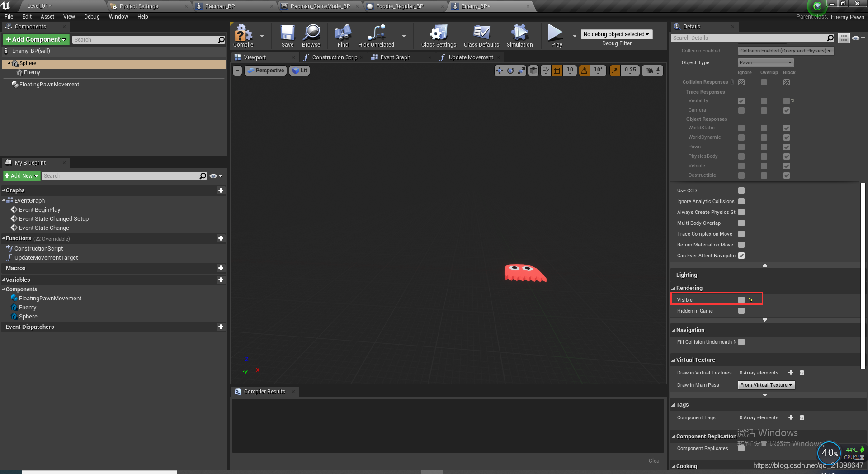The image size is (868, 474).
Task: Switch to Construction Script tab
Action: click(335, 57)
